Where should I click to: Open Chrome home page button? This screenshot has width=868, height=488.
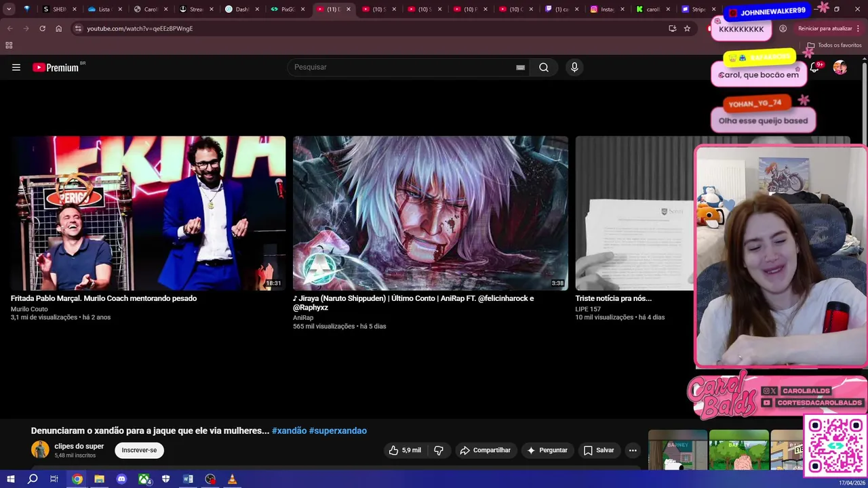click(x=59, y=28)
